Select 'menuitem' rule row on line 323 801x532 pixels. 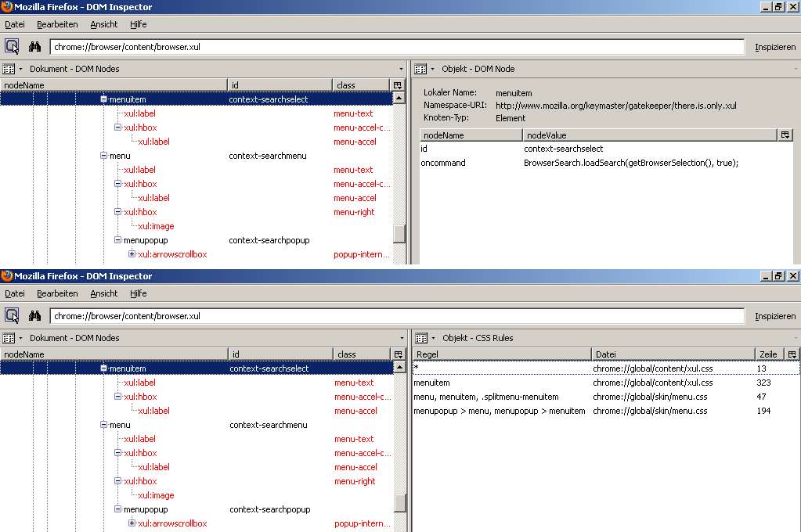click(606, 383)
